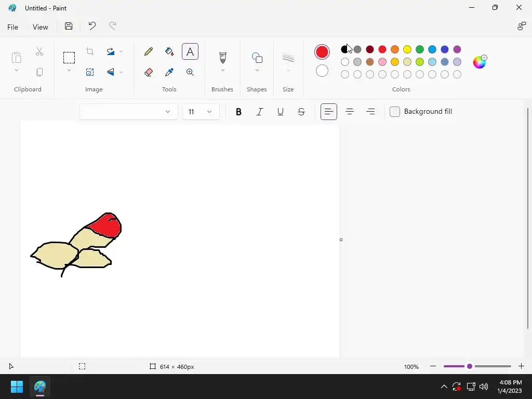
Task: Set text alignment to right
Action: click(370, 112)
